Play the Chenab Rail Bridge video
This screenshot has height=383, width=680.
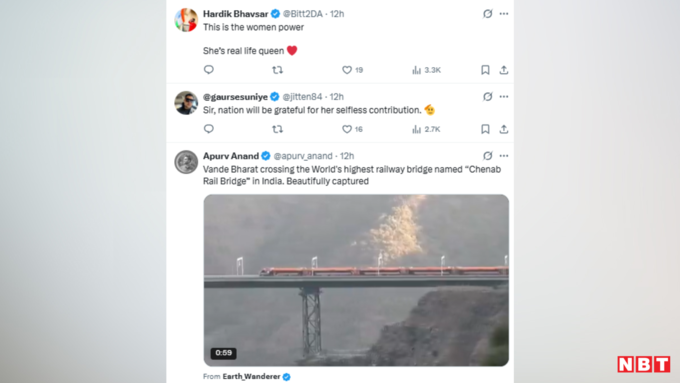356,280
